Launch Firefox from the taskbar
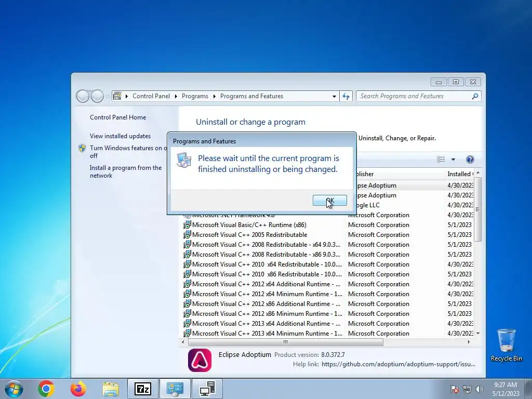 (x=78, y=389)
